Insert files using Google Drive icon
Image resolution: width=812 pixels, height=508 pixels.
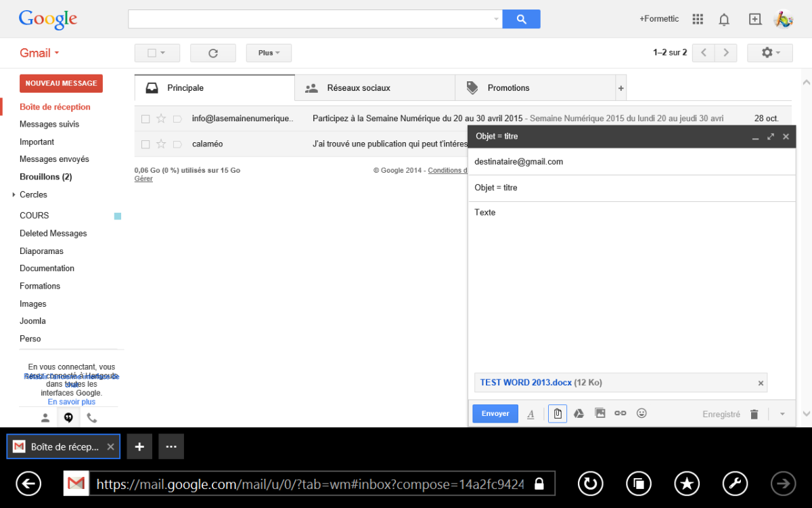click(579, 413)
